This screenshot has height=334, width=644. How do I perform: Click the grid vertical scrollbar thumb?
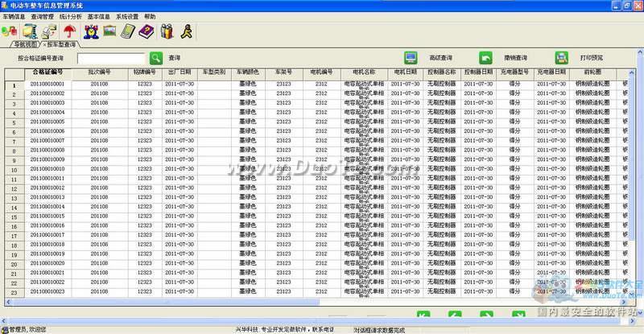632,159
